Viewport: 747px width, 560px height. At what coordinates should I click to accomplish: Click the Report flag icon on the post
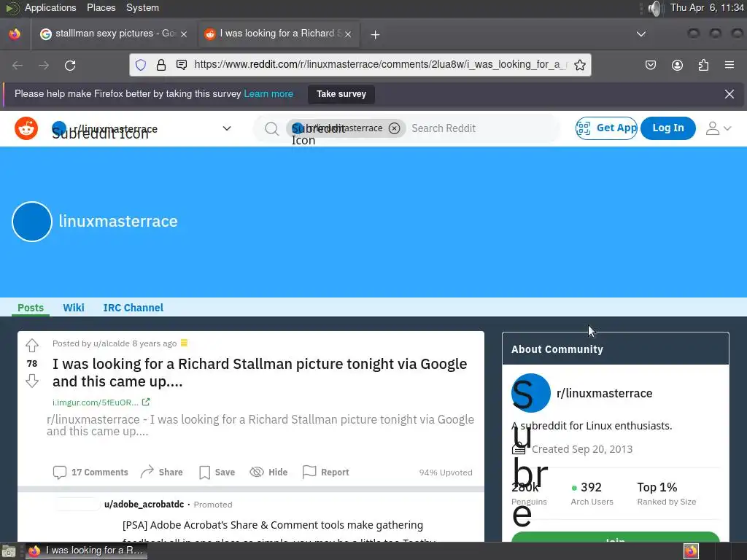point(309,472)
